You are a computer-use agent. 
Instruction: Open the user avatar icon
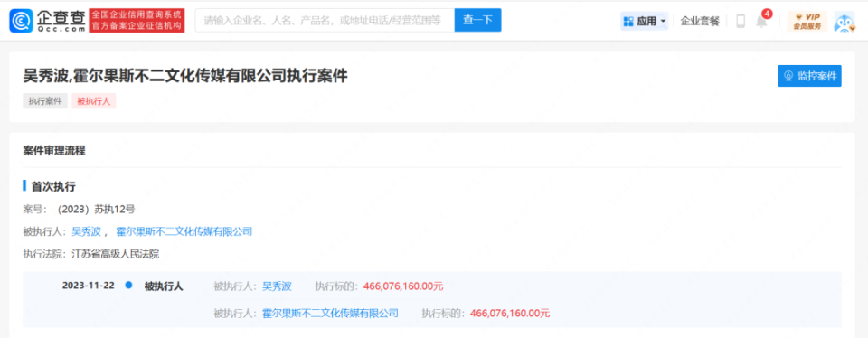click(844, 22)
